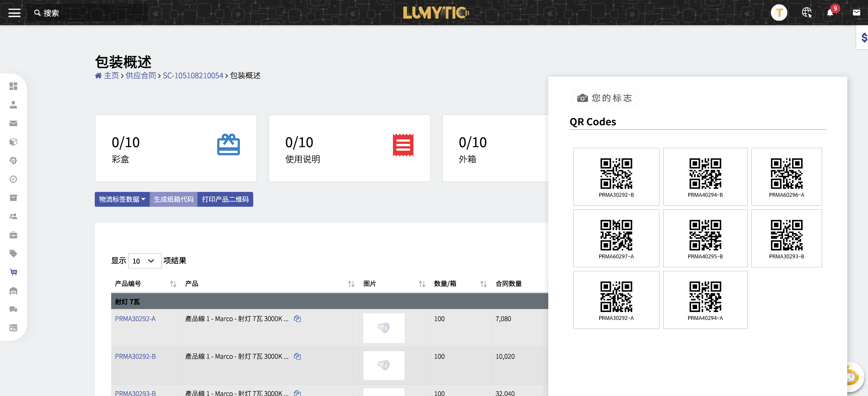868x396 pixels.
Task: Open the dashboard grid sidebar icon
Action: (13, 86)
